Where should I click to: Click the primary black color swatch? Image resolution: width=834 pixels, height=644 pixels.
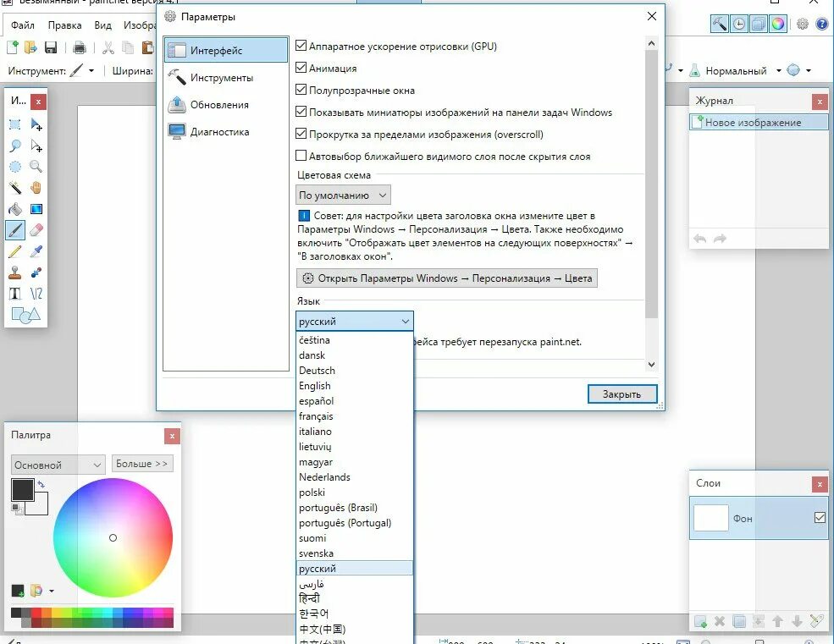tap(22, 490)
